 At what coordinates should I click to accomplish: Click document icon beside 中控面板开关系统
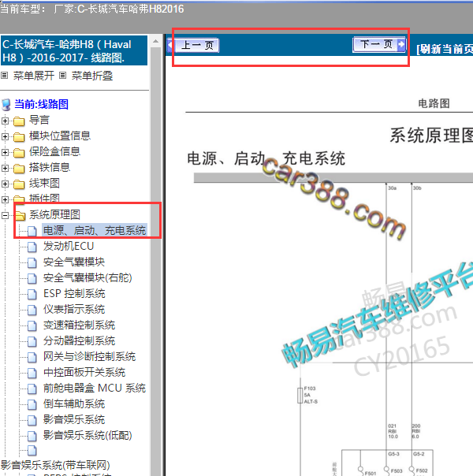[32, 373]
